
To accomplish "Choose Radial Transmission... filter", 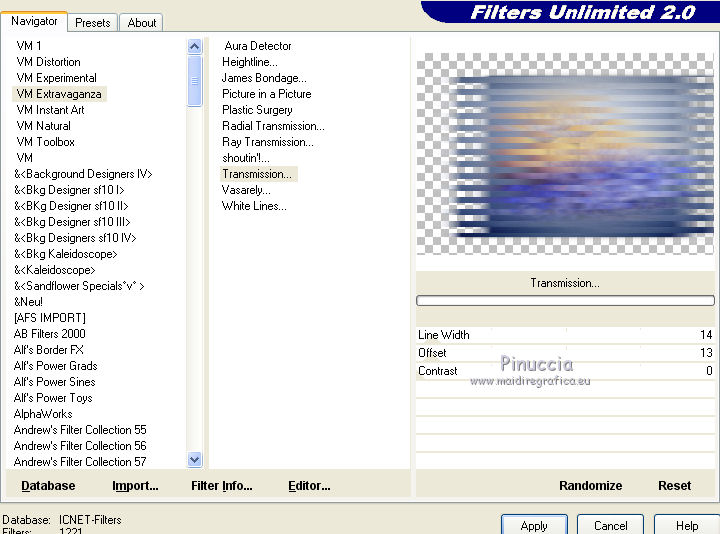I will point(273,126).
